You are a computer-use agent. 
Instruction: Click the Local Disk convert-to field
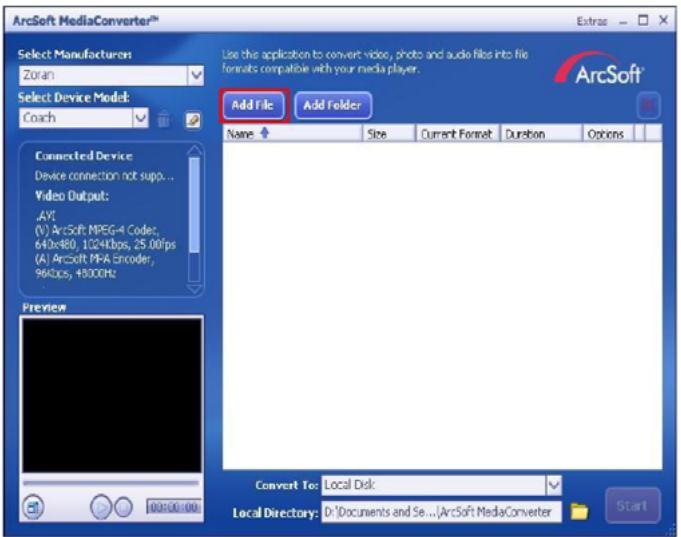(434, 485)
